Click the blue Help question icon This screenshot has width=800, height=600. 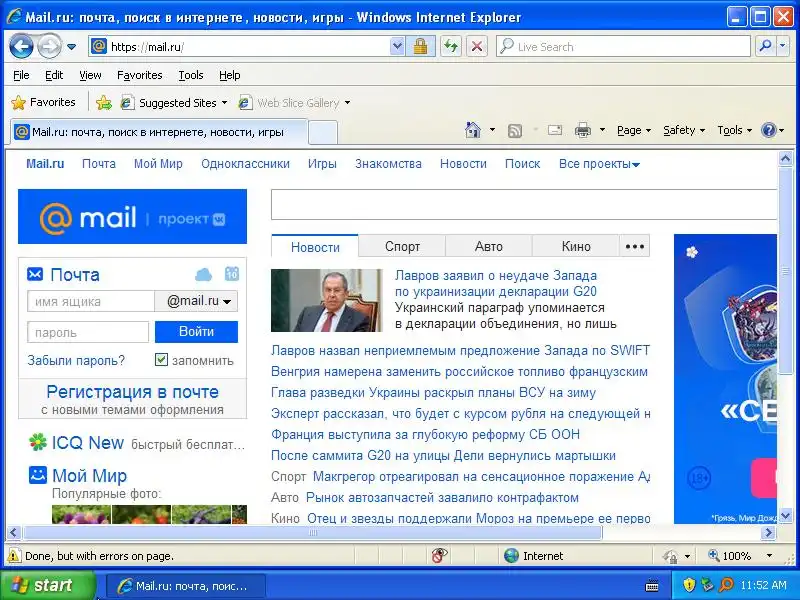768,130
